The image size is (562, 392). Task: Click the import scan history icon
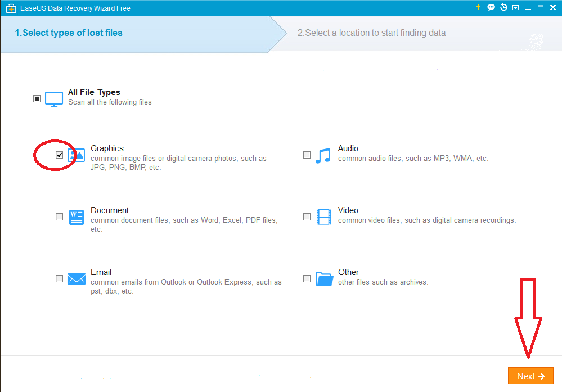(503, 7)
